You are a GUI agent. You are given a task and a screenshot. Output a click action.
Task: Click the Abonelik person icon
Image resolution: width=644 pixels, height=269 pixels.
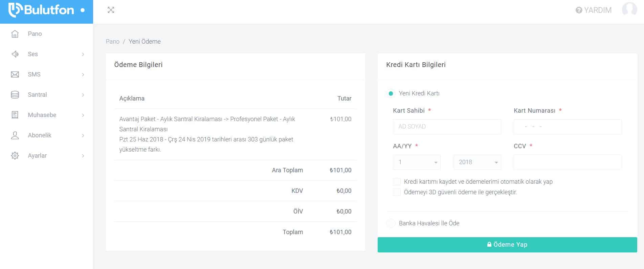tap(15, 135)
